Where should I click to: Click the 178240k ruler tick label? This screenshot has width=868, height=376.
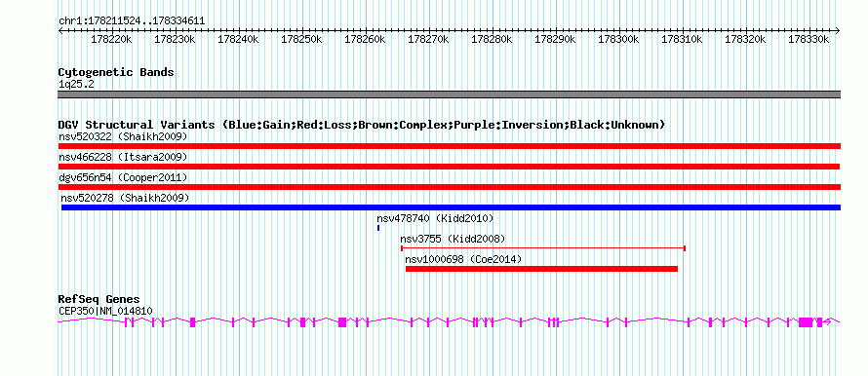click(239, 39)
